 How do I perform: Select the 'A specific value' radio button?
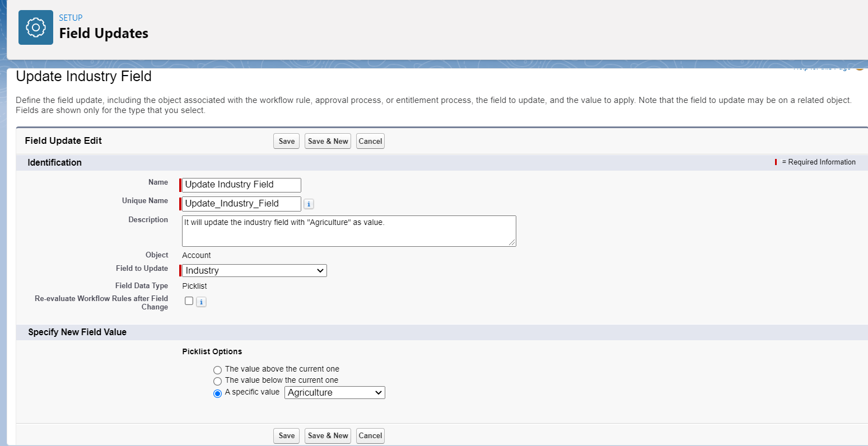pyautogui.click(x=217, y=393)
